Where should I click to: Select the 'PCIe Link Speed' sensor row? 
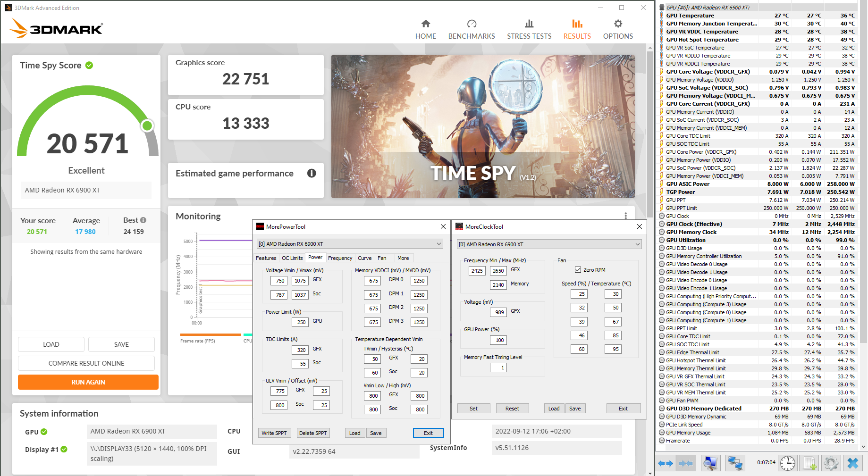coord(757,425)
